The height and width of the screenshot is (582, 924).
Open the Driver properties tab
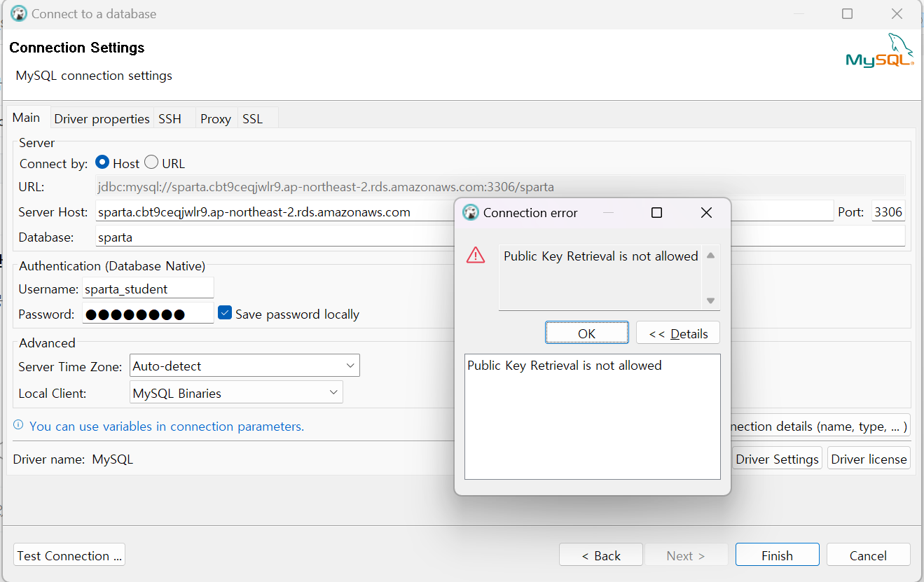click(x=102, y=118)
